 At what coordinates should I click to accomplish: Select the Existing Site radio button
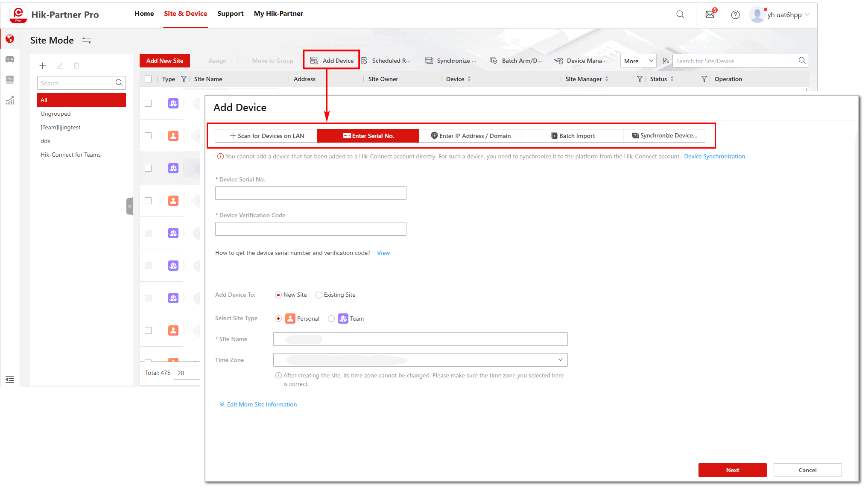pos(319,295)
